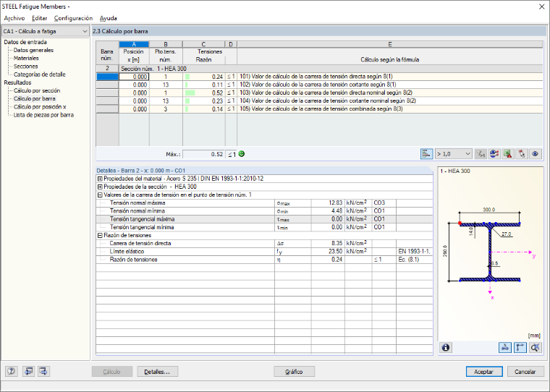The image size is (550, 392).
Task: Click the green ratio bar for 0.24
Action: pos(187,77)
